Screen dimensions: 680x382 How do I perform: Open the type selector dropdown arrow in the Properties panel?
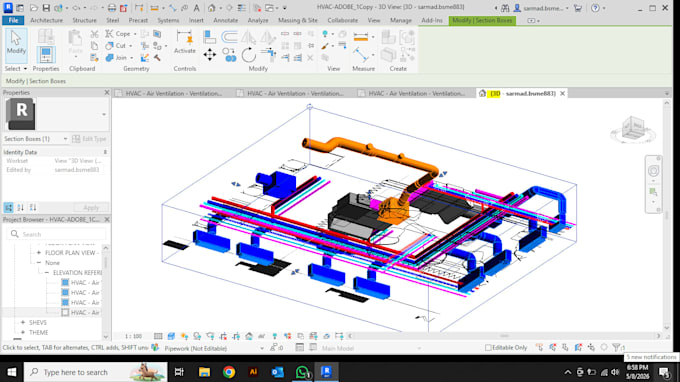pyautogui.click(x=104, y=114)
